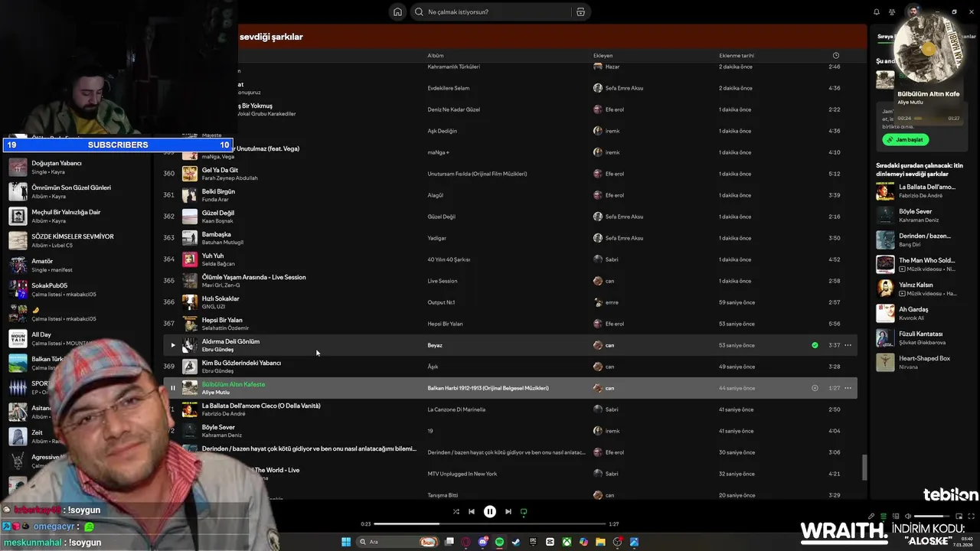The width and height of the screenshot is (980, 551).
Task: Pause the current song
Action: pyautogui.click(x=490, y=511)
